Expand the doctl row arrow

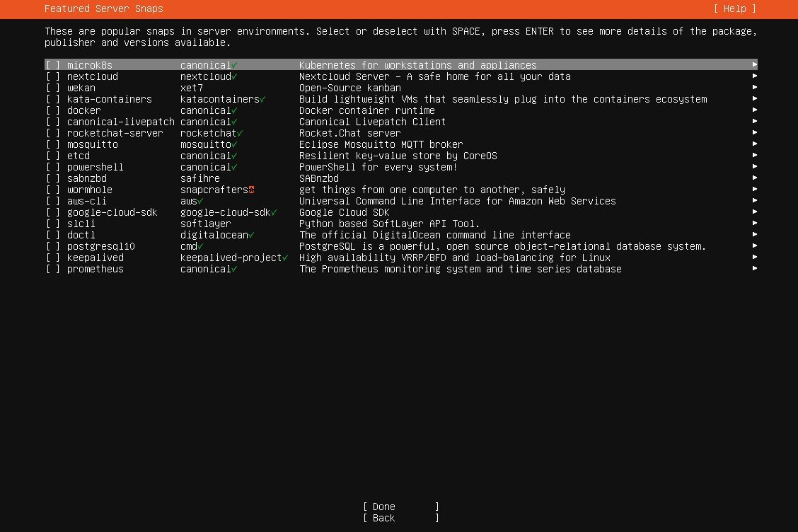click(755, 234)
